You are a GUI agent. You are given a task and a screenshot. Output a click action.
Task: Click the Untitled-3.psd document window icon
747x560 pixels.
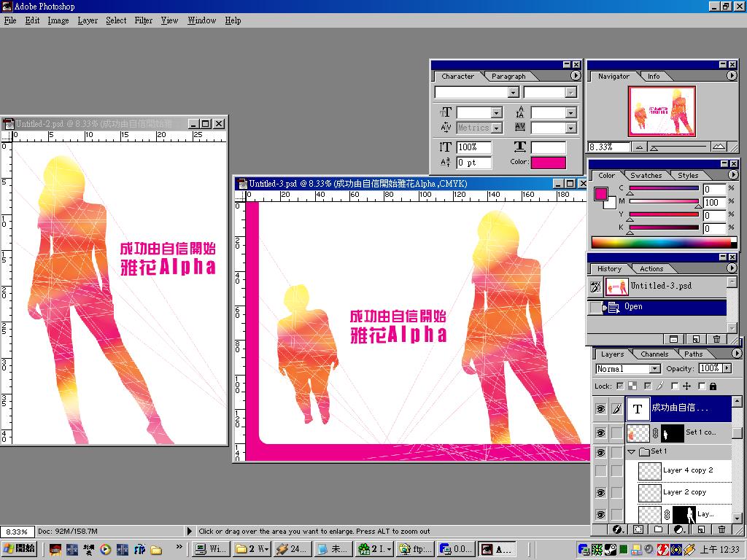242,184
